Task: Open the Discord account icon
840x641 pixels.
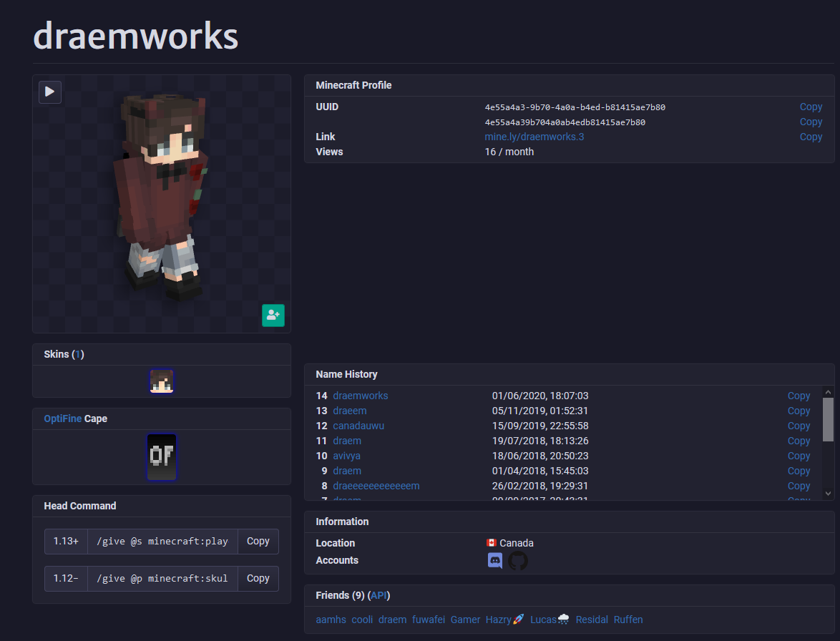Action: coord(495,561)
